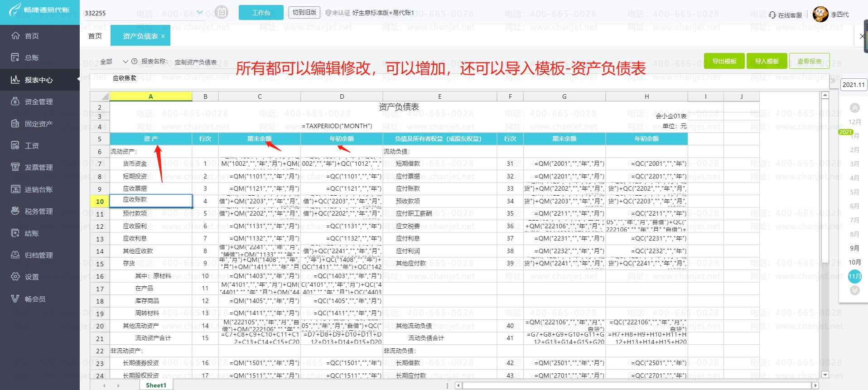
Task: Click the help question mark icon
Action: click(x=134, y=62)
